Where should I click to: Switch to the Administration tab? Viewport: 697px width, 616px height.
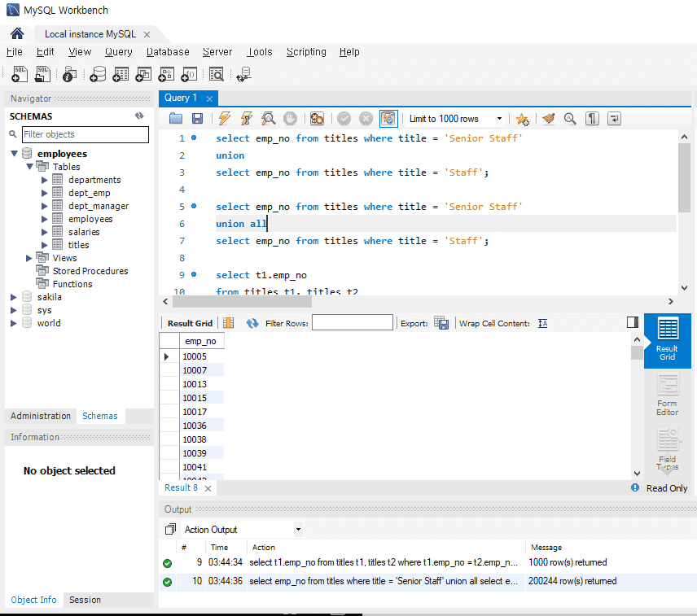point(41,416)
